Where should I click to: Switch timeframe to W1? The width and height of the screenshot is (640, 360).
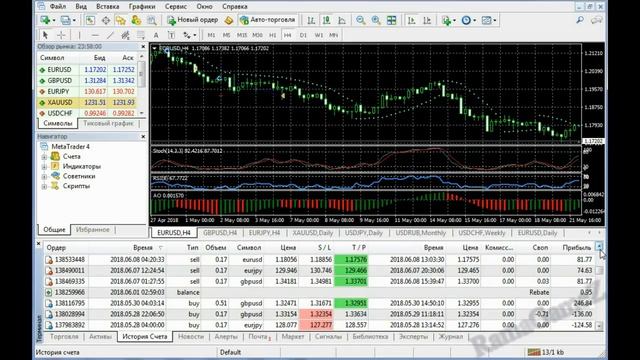(x=318, y=35)
